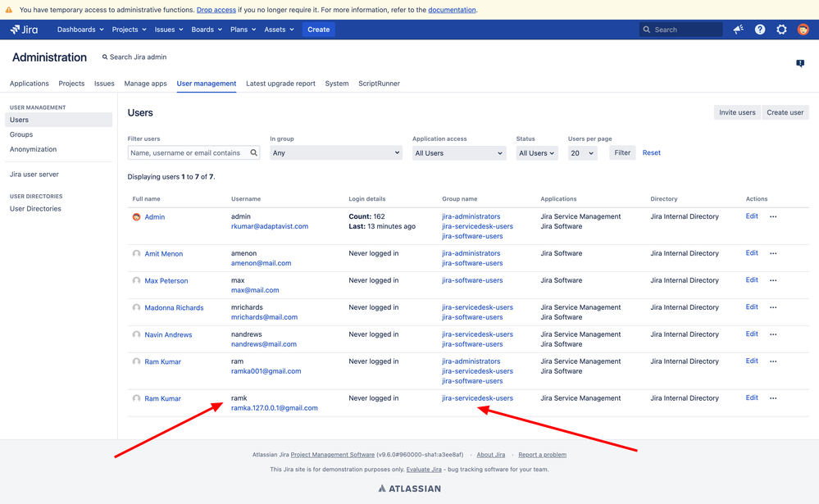Click the Admin user avatar icon
The height and width of the screenshot is (504, 819).
click(136, 216)
